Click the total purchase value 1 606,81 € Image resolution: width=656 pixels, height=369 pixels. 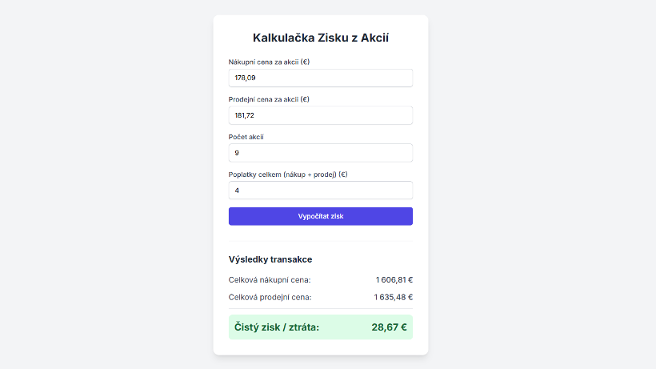(x=394, y=280)
